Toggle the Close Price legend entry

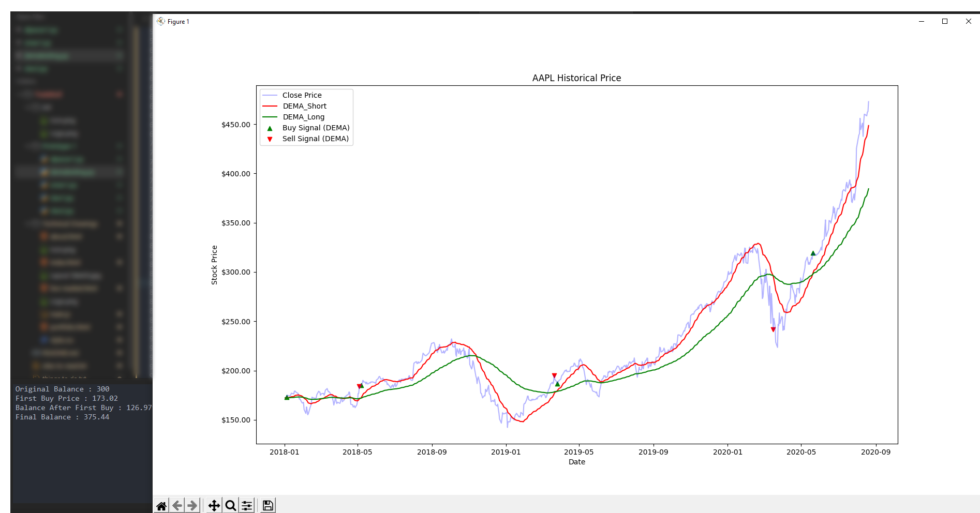[302, 95]
